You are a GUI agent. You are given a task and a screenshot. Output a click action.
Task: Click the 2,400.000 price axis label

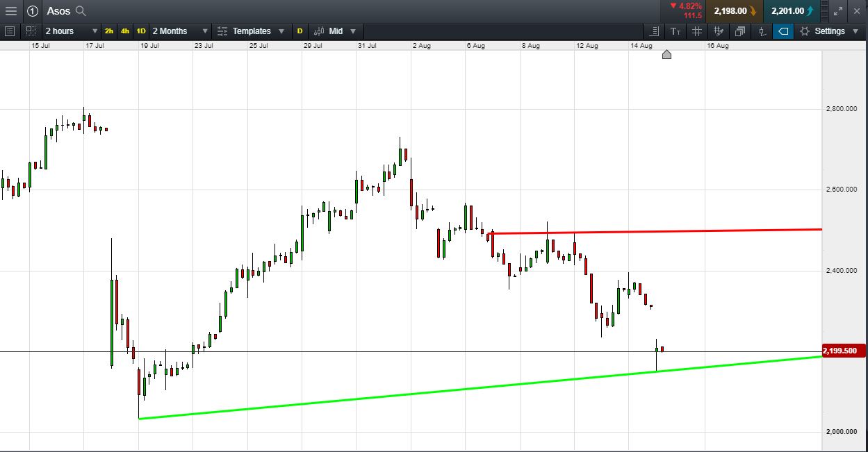841,270
